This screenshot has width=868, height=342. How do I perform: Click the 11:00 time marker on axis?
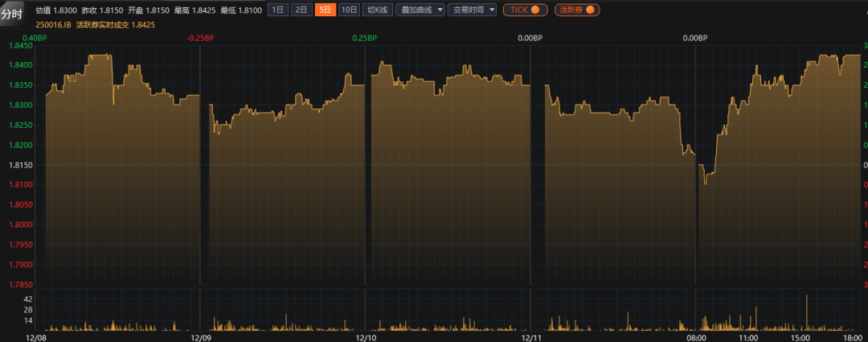pyautogui.click(x=747, y=337)
